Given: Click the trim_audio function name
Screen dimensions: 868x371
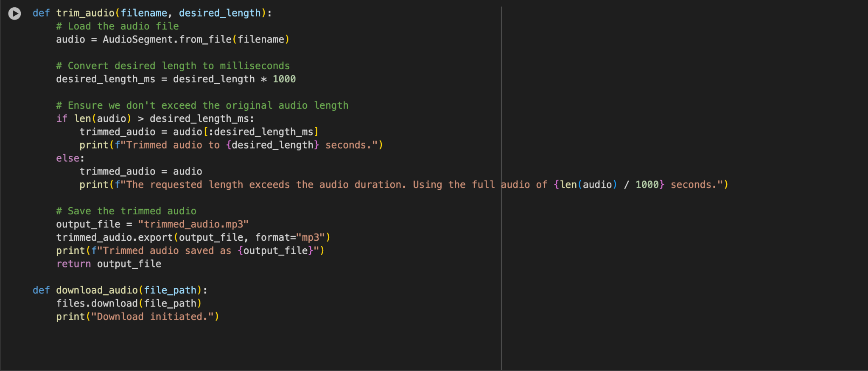Looking at the screenshot, I should pyautogui.click(x=85, y=13).
